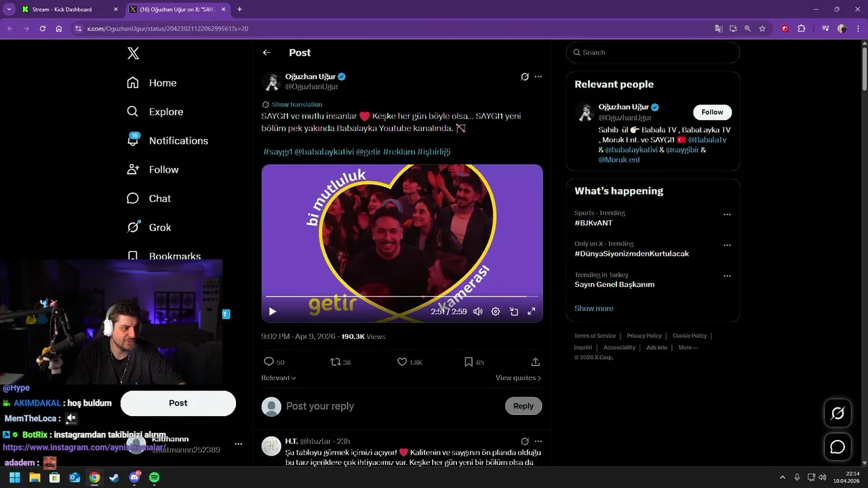Image resolution: width=868 pixels, height=488 pixels.
Task: Open Grok actions on Oğuzhan Uğur's post
Action: (x=524, y=77)
